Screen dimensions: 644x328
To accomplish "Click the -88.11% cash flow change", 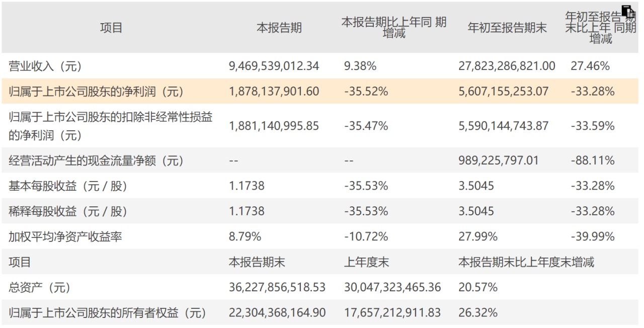I will click(592, 161).
